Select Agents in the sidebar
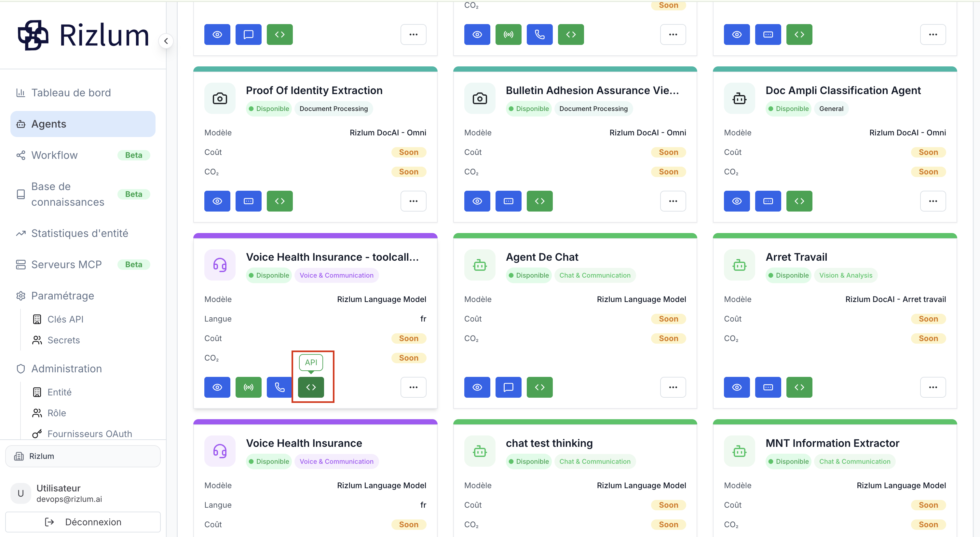The height and width of the screenshot is (537, 980). point(83,124)
